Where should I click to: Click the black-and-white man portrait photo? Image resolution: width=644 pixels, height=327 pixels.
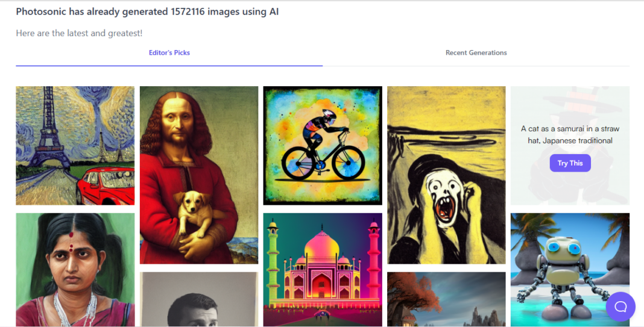pos(199,299)
